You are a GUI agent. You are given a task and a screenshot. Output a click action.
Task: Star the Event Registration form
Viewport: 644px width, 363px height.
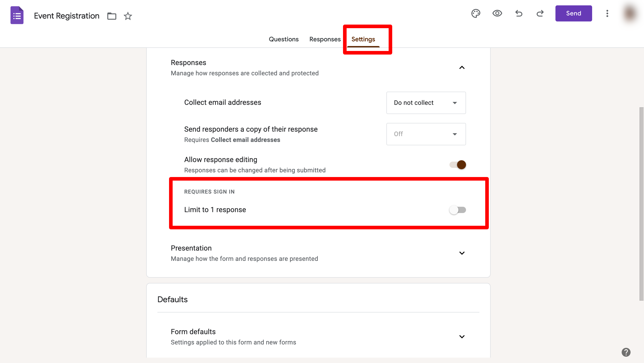click(128, 16)
